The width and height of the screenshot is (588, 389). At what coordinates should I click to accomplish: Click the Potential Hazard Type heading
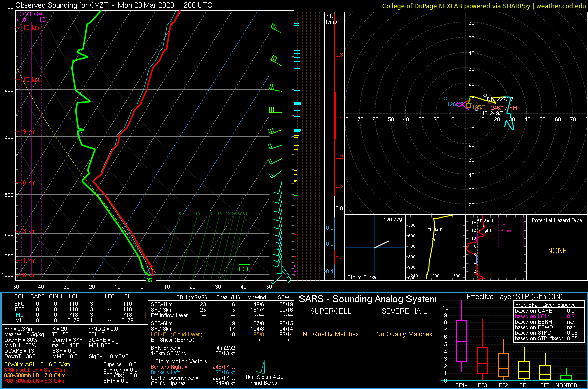[557, 221]
